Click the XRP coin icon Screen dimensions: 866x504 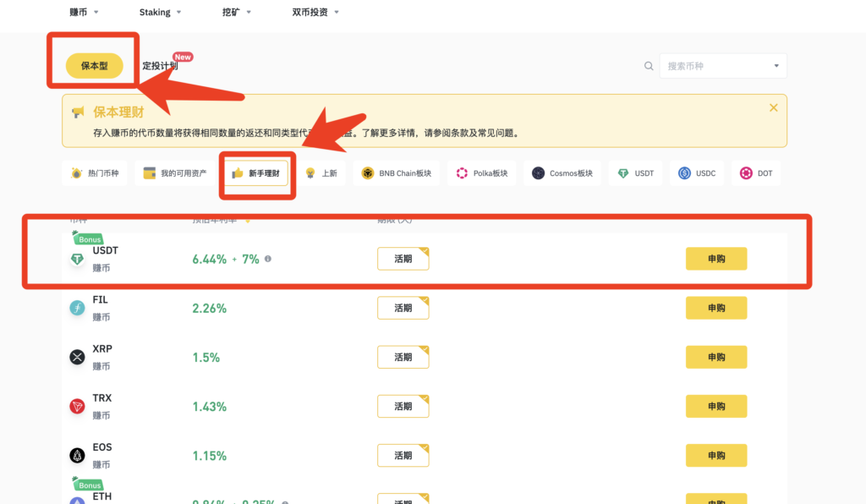click(x=77, y=357)
